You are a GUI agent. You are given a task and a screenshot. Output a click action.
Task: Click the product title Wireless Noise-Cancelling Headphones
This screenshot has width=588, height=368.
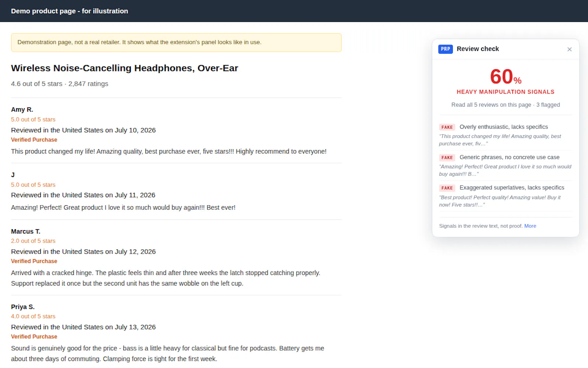pos(125,68)
